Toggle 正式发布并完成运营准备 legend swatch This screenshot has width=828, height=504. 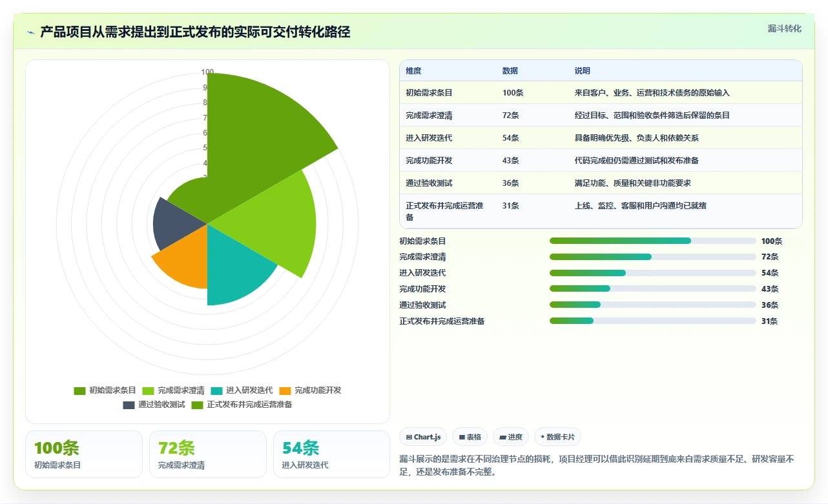(197, 405)
